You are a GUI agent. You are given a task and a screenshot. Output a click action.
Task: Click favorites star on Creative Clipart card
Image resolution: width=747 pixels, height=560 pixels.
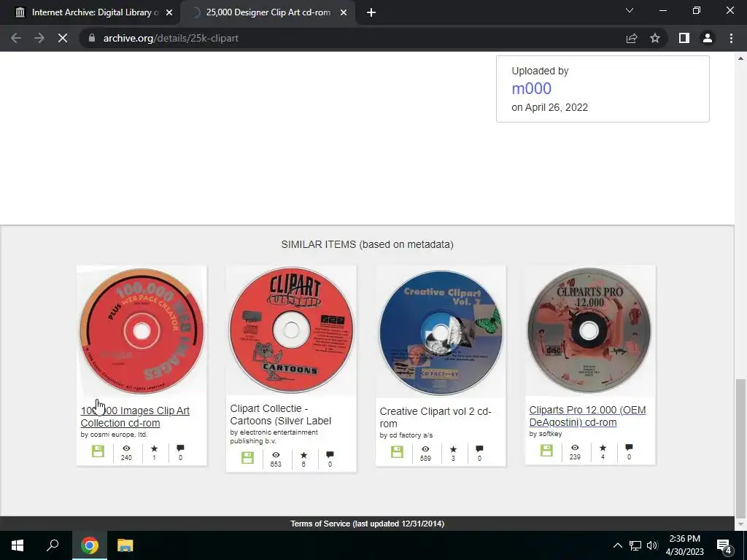[x=453, y=449]
